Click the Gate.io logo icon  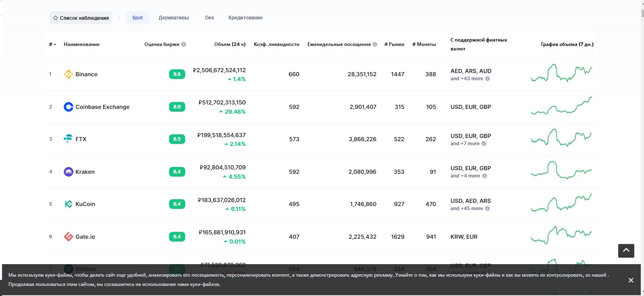(x=69, y=237)
